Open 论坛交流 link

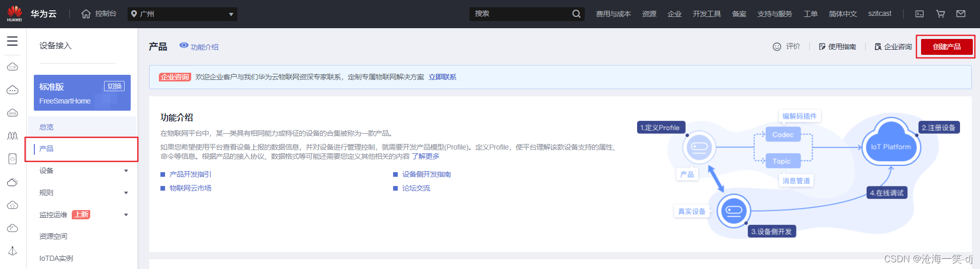[x=416, y=188]
